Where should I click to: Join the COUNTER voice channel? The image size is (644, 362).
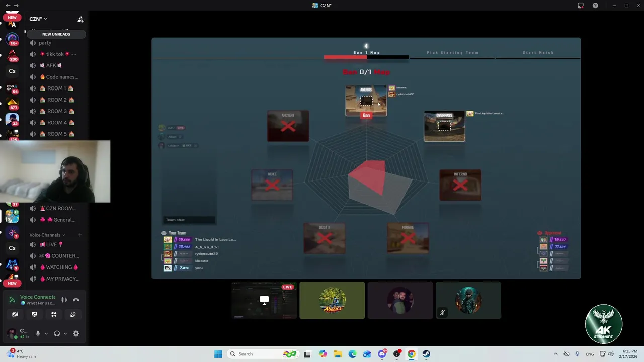tap(56, 256)
